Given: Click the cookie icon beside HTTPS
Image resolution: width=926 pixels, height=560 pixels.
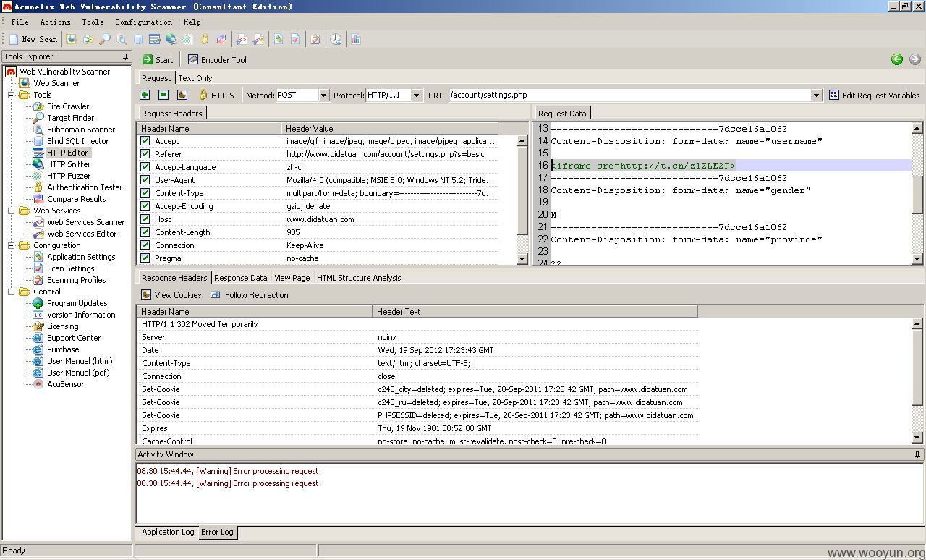Looking at the screenshot, I should (x=182, y=95).
